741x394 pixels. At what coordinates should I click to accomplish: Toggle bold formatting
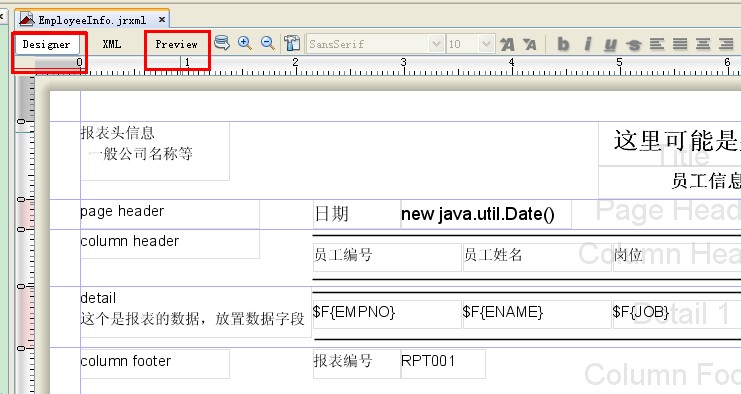point(563,44)
